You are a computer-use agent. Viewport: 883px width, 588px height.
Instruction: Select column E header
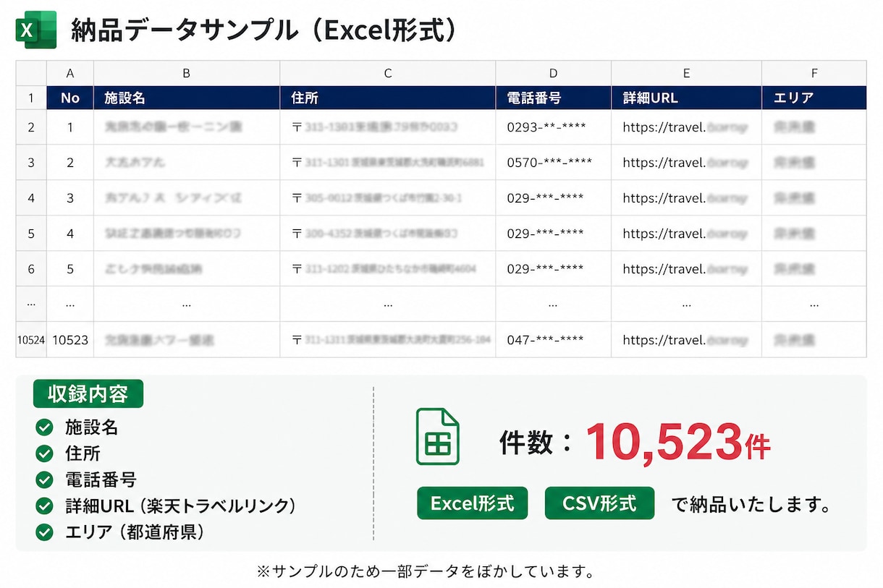click(686, 73)
